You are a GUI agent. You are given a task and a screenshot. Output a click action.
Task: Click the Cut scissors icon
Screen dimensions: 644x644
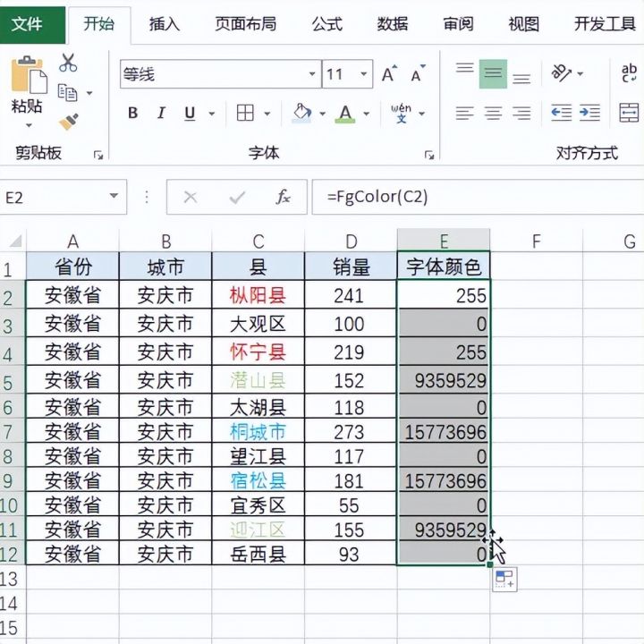coord(68,63)
